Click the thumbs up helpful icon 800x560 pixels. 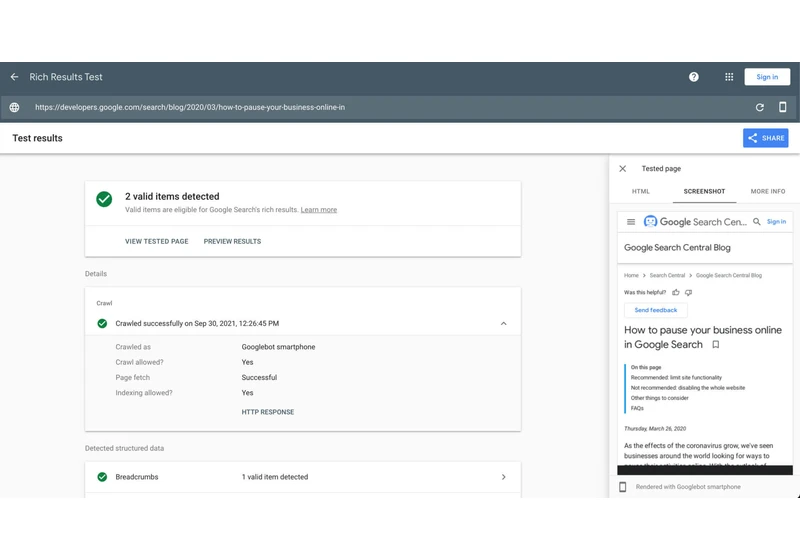pos(676,292)
